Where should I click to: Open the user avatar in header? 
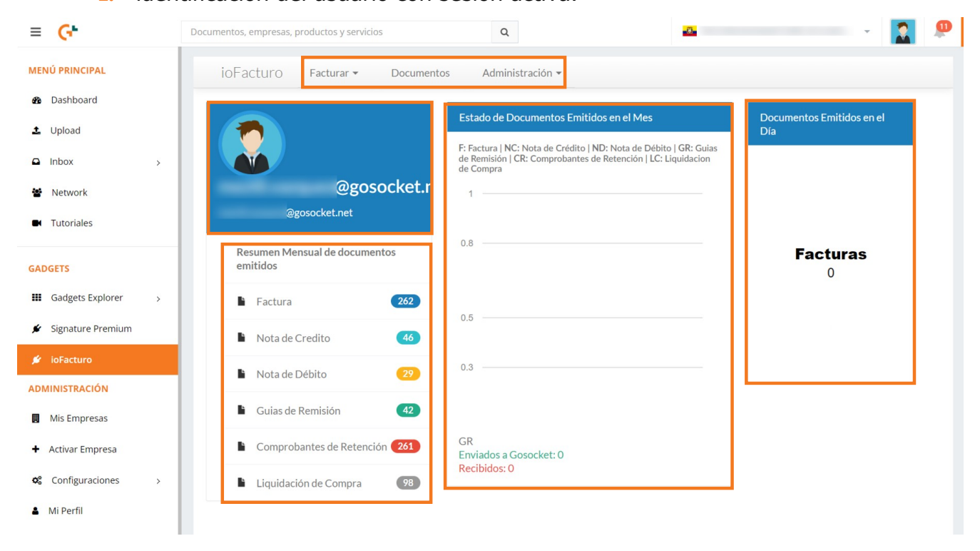pyautogui.click(x=904, y=32)
